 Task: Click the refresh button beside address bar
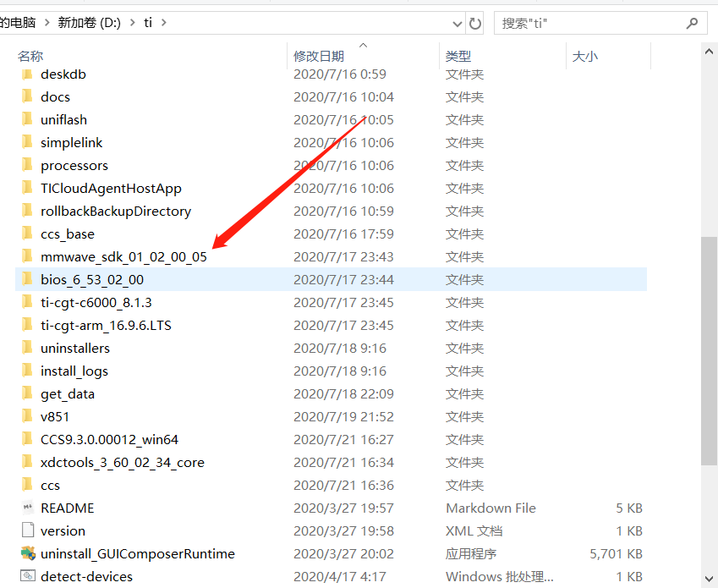(x=475, y=23)
